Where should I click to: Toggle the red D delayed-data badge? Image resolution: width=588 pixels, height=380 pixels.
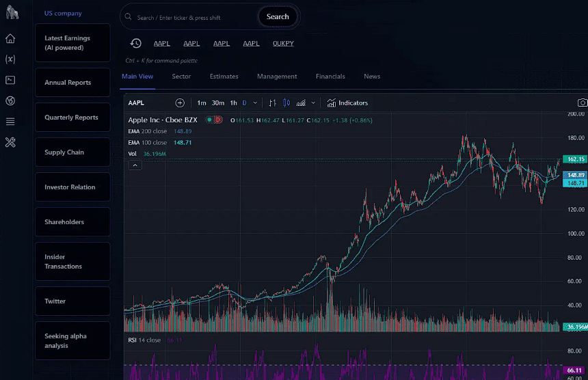click(218, 120)
